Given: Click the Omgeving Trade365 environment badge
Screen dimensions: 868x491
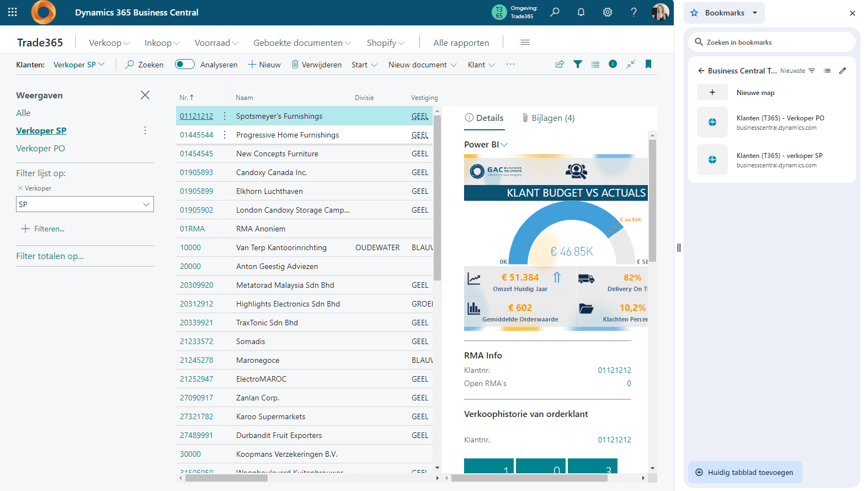Looking at the screenshot, I should [513, 12].
